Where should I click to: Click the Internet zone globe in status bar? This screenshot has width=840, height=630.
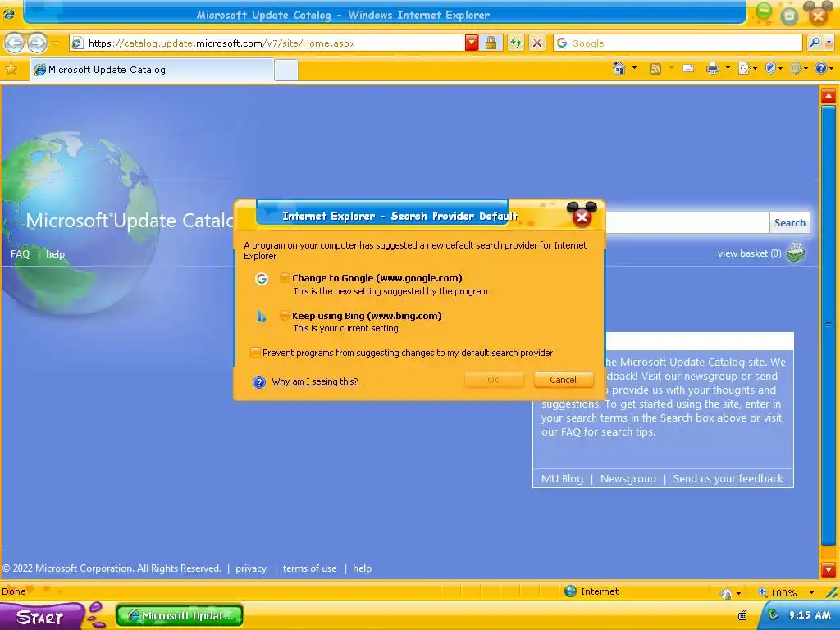(x=571, y=591)
